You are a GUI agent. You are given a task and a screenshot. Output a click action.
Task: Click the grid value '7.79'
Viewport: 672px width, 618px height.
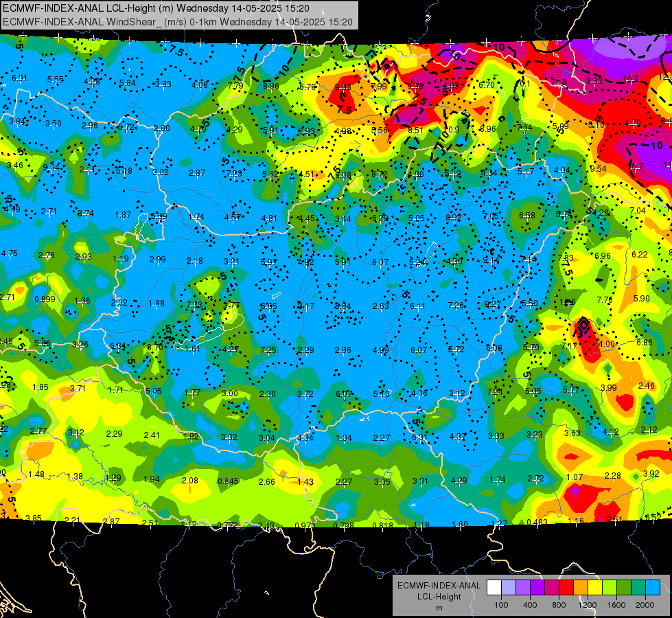click(x=235, y=86)
